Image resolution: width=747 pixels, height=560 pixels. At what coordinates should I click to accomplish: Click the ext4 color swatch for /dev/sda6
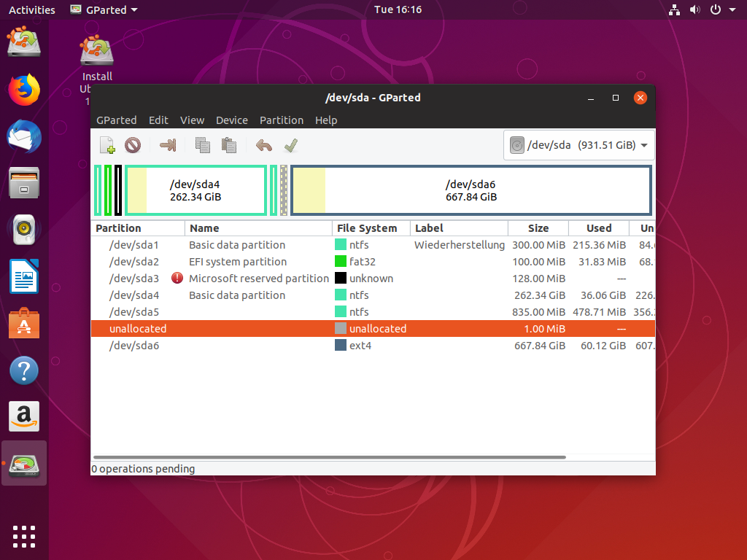tap(341, 345)
